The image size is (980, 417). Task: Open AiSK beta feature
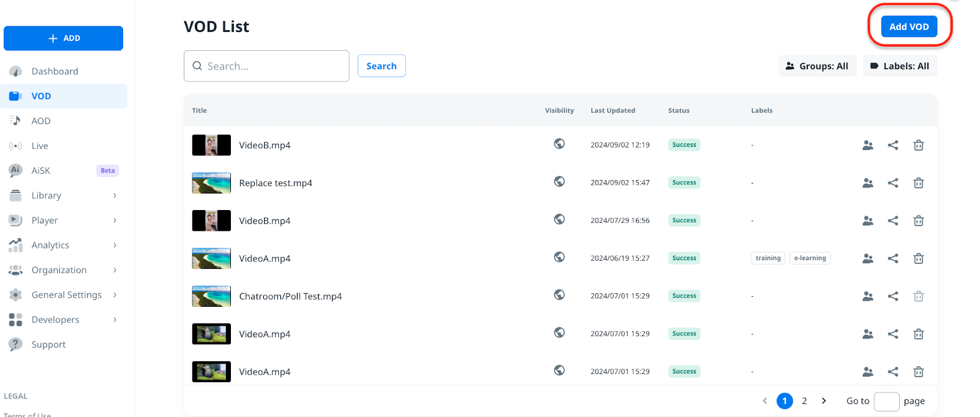coord(41,171)
